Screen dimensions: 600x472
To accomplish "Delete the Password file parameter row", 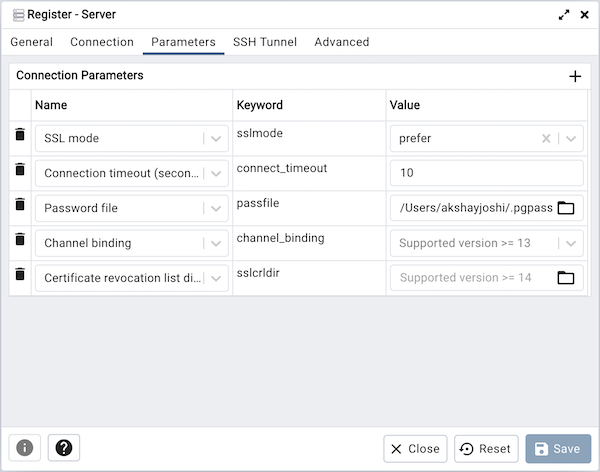I will [19, 205].
